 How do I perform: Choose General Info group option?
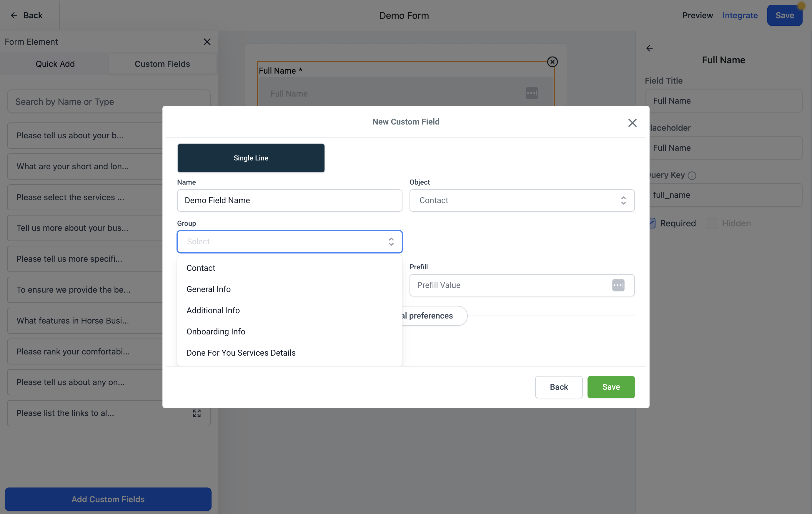point(290,289)
